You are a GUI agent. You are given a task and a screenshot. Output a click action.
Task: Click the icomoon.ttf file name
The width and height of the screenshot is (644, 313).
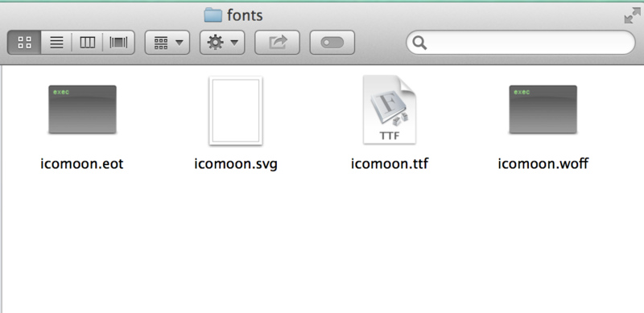click(x=390, y=163)
